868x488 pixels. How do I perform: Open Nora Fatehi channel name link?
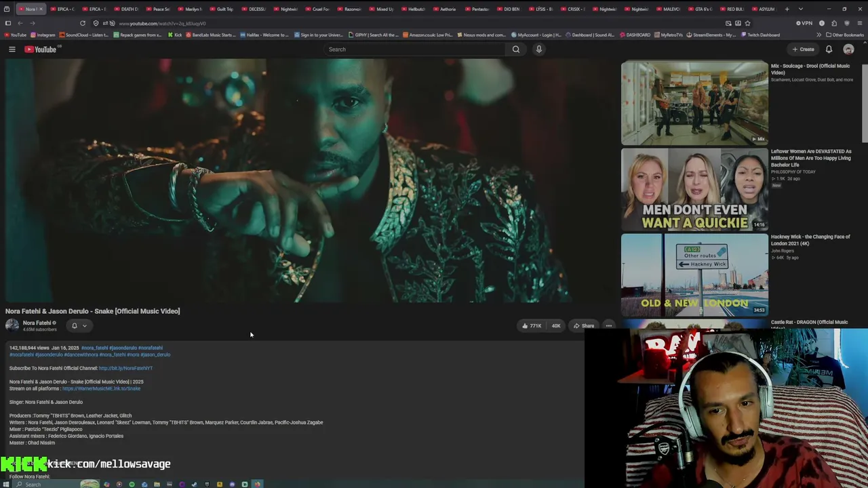[x=37, y=323]
